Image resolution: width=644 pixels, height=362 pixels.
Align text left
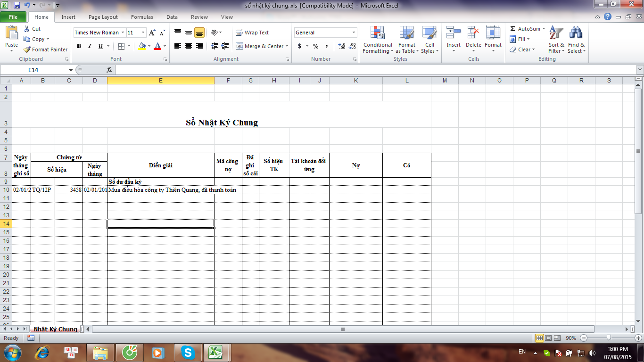click(x=178, y=46)
